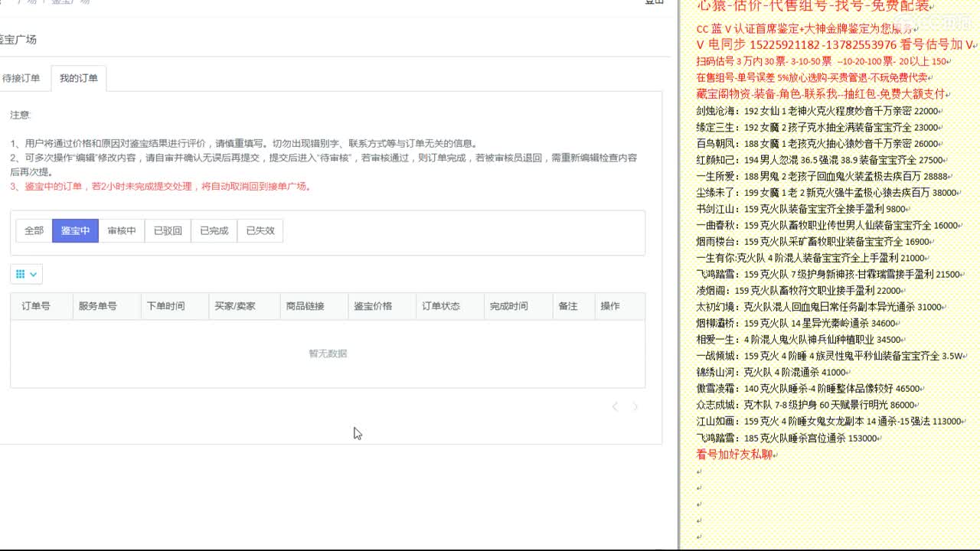This screenshot has height=551, width=980.
Task: Click the highlighted 鉴宝中 filter
Action: pos(75,230)
